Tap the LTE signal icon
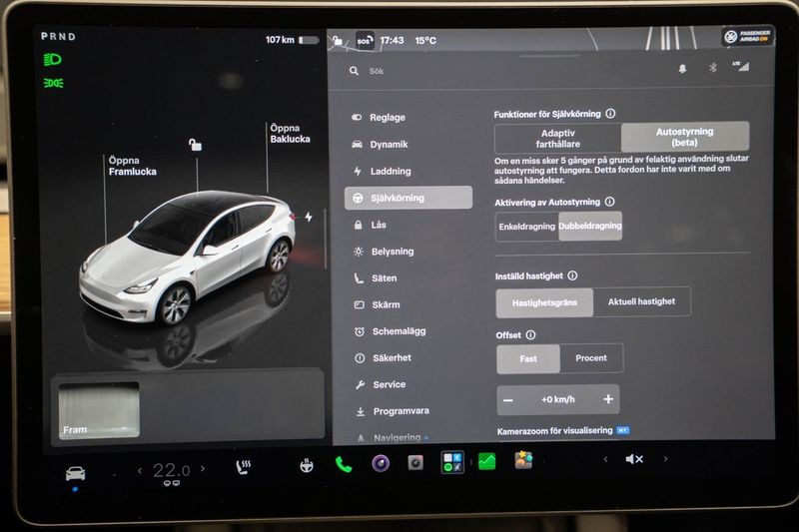Screen dimensions: 799x532 pos(741,66)
